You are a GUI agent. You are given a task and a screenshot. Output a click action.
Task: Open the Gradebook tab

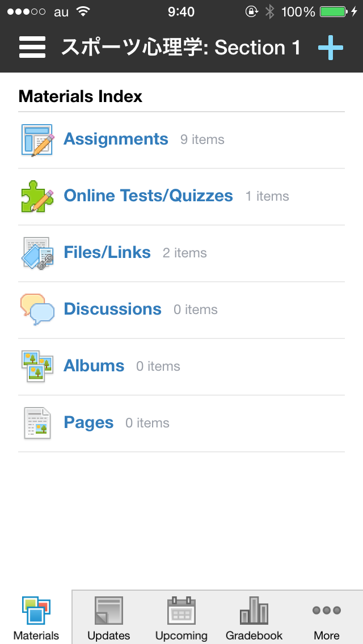tap(254, 618)
